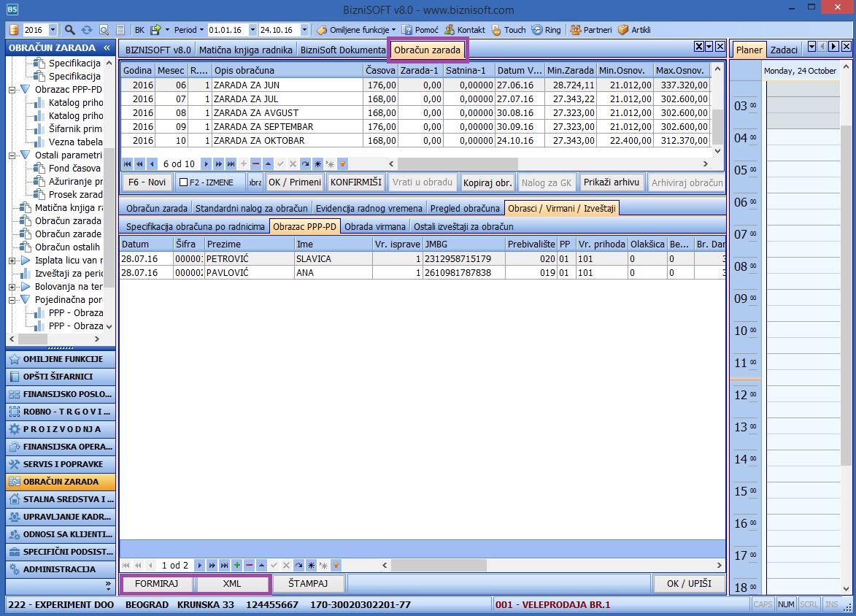The width and height of the screenshot is (856, 616).
Task: Click the list document icon next to BK
Action: pos(120,29)
